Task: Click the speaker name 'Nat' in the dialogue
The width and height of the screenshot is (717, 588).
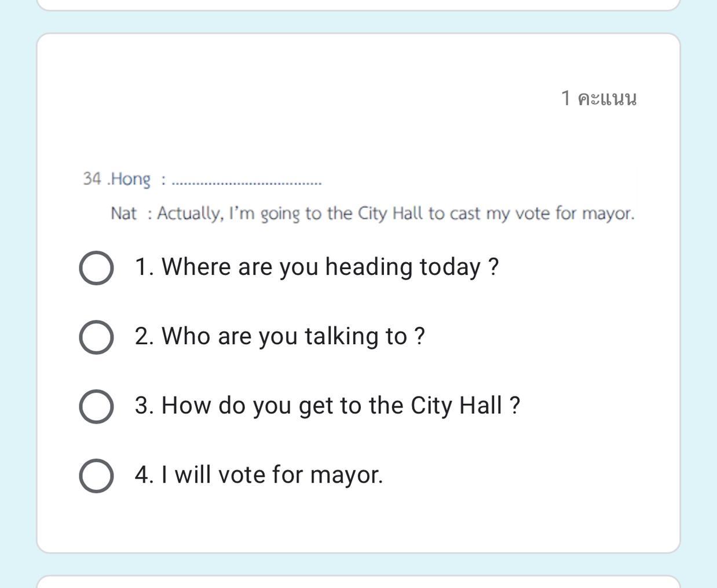Action: (123, 214)
